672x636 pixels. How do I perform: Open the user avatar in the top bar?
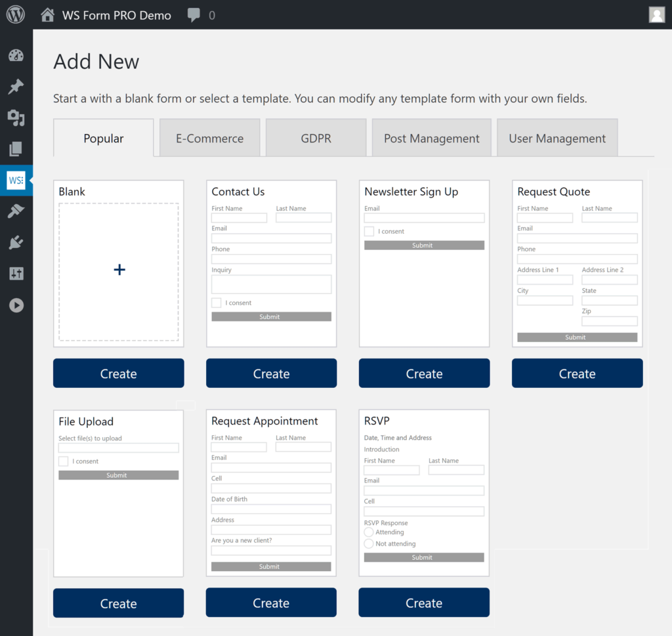pos(657,14)
